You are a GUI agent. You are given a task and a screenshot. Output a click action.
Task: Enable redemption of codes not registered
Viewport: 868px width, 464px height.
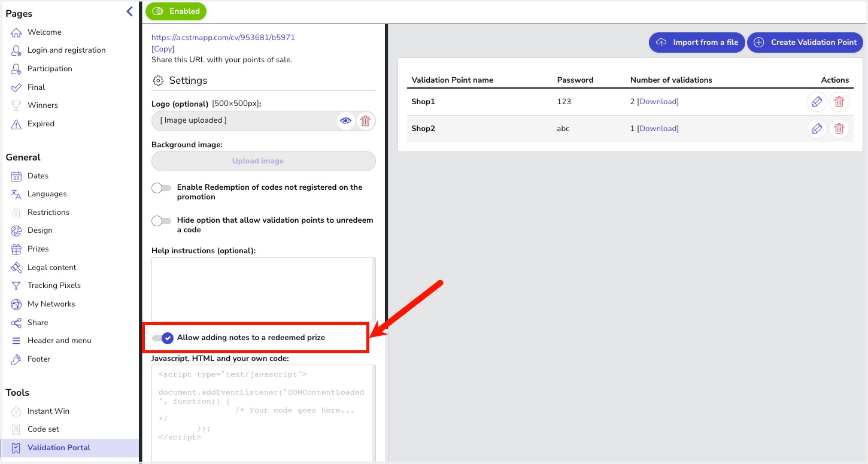[x=162, y=188]
